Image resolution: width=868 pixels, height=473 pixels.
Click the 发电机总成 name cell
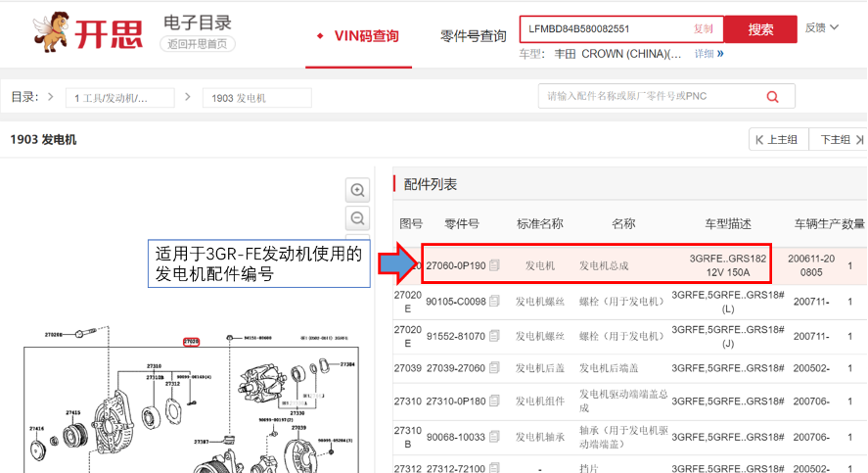coord(604,265)
